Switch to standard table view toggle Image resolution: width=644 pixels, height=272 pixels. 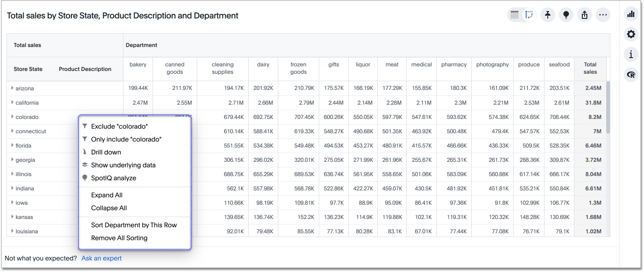tap(515, 15)
